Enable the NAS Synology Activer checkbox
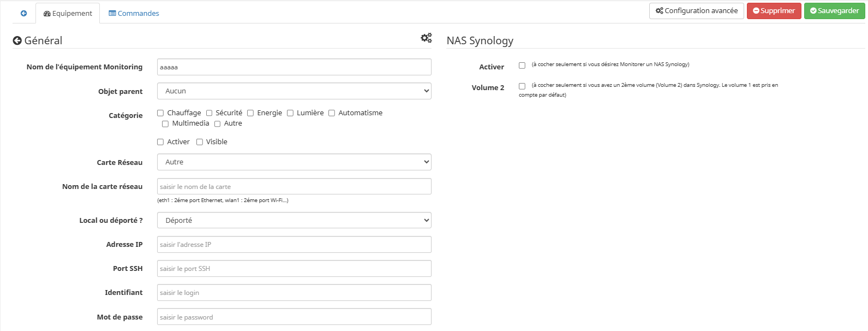This screenshot has width=868, height=331. pos(522,66)
